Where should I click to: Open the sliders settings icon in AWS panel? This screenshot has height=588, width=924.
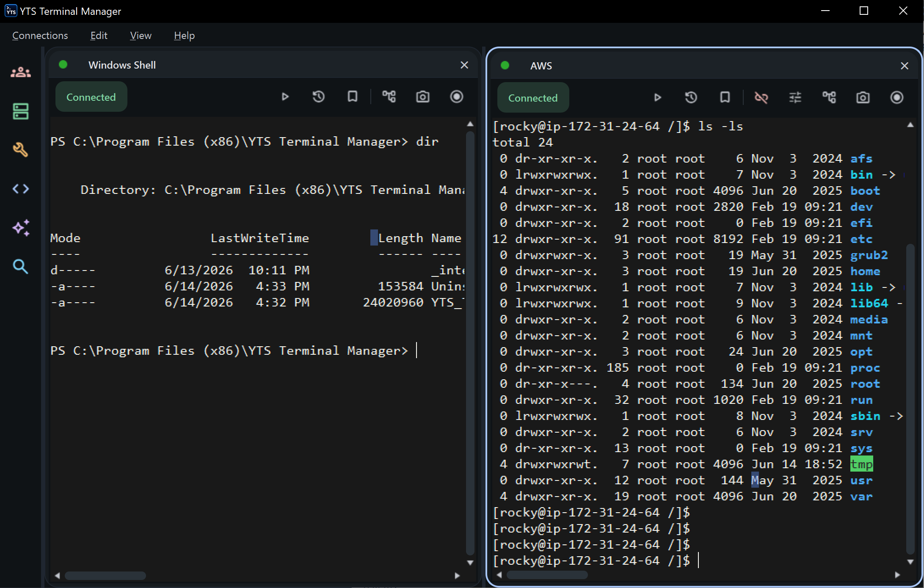[795, 98]
